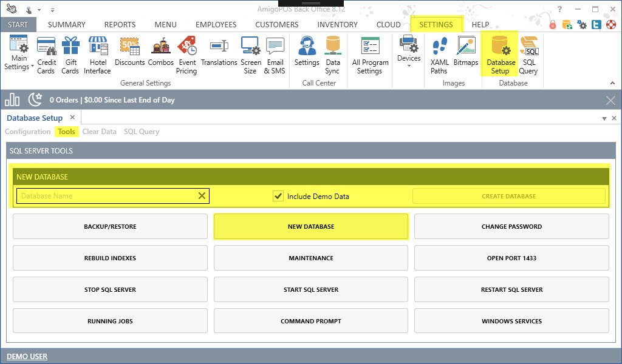Switch to the INVENTORY ribbon tab
The width and height of the screenshot is (622, 364).
337,25
